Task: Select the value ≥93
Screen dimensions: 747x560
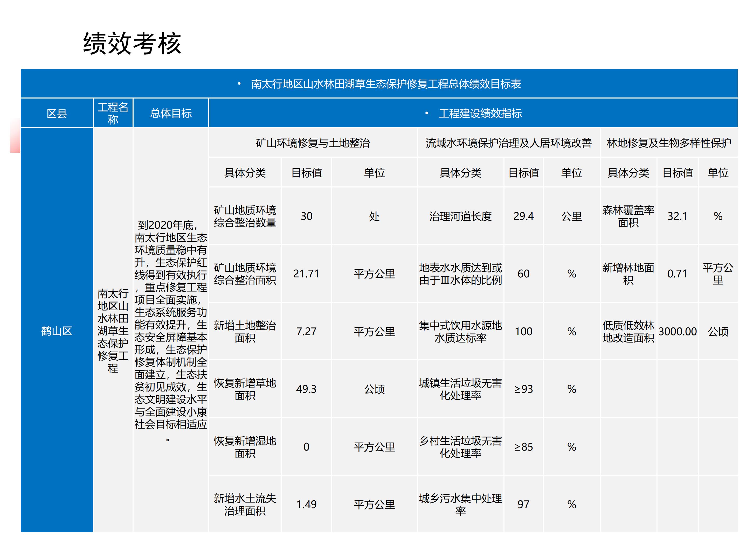Action: (523, 389)
